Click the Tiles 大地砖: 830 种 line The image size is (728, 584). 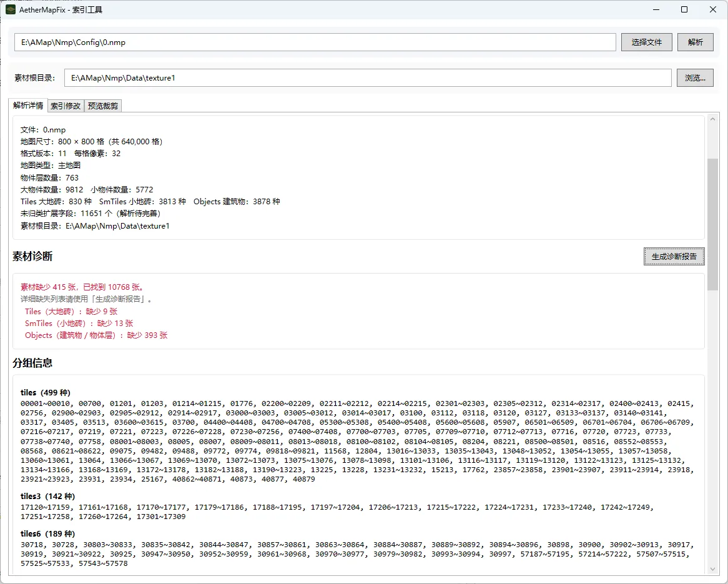click(150, 202)
